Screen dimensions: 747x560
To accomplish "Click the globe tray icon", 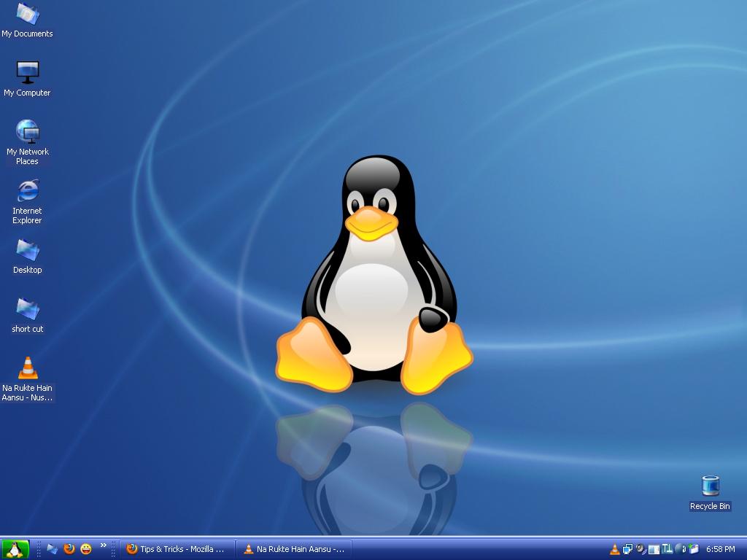I will [x=681, y=549].
